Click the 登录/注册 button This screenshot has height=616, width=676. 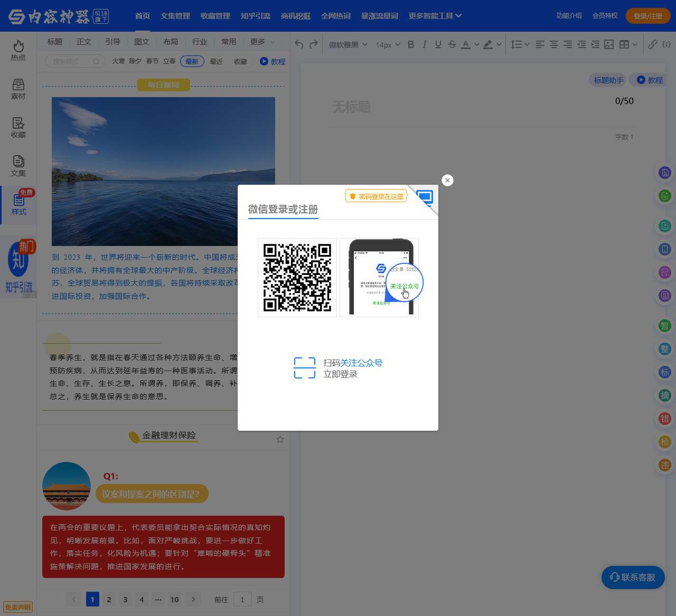tap(648, 16)
